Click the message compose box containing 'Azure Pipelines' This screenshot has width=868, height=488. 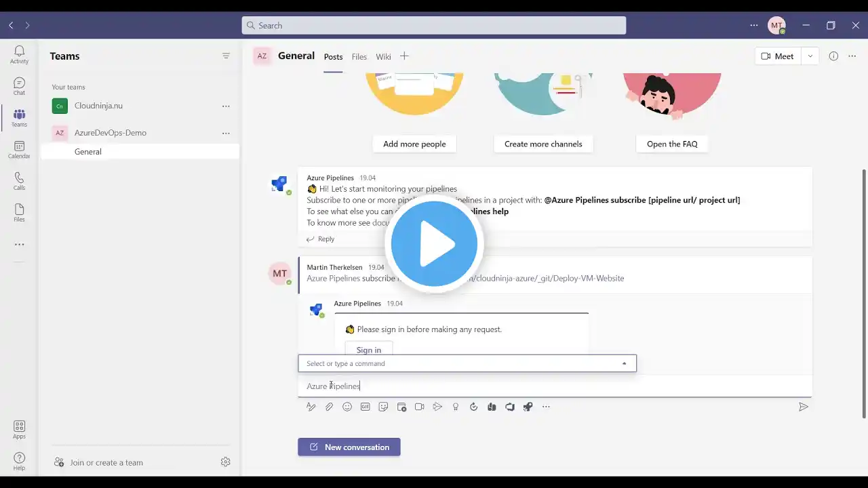[x=555, y=386]
